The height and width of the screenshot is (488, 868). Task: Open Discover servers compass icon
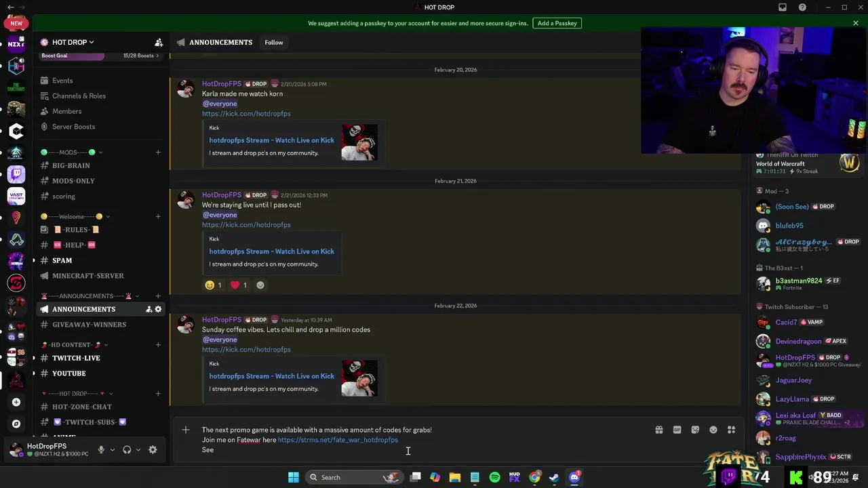click(x=16, y=424)
